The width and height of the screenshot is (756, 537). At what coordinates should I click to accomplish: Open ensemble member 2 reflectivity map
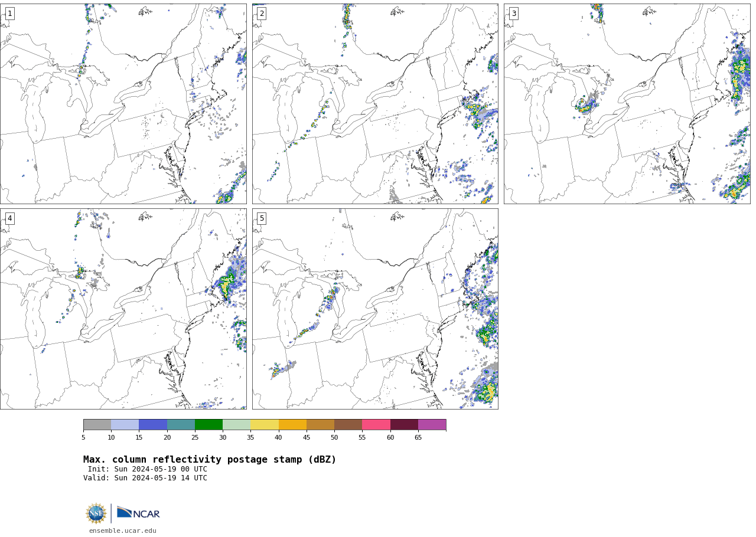(x=375, y=104)
